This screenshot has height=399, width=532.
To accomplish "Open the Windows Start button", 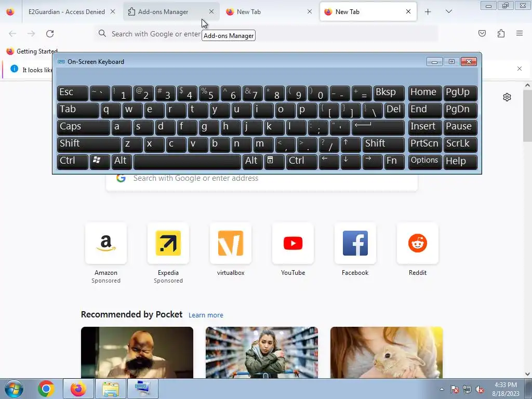I will pyautogui.click(x=14, y=389).
